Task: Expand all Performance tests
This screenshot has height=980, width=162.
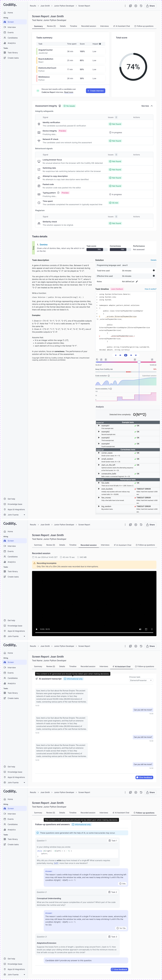Action: [100, 480]
